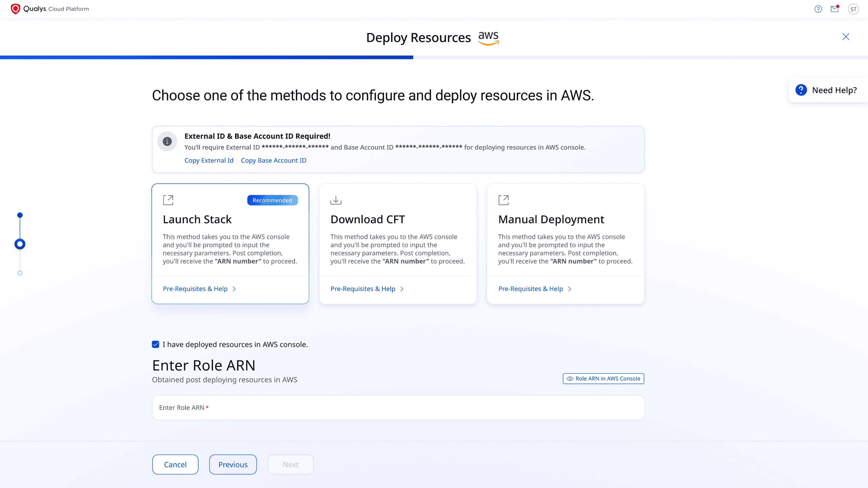Click the Qualys Cloud Platform header text
This screenshot has width=868, height=488.
point(56,9)
